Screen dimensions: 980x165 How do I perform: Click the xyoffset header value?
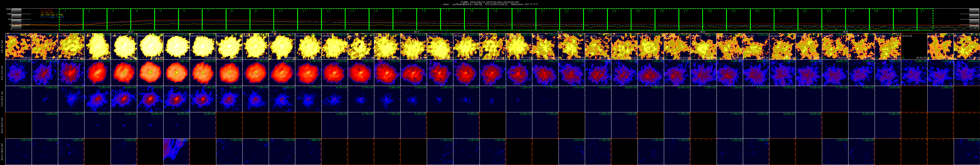click(x=467, y=4)
